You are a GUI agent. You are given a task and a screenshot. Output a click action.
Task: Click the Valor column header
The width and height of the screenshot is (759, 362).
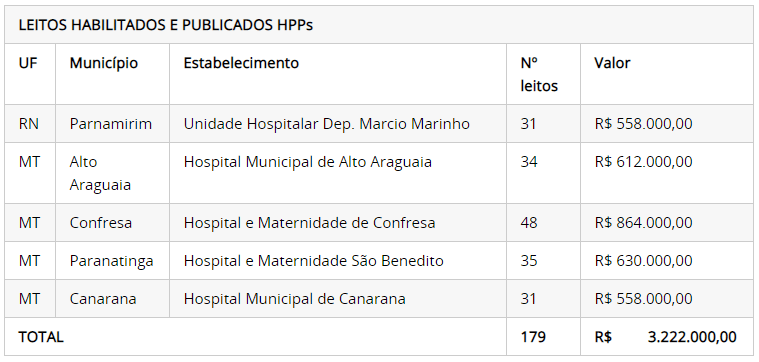[x=612, y=63]
